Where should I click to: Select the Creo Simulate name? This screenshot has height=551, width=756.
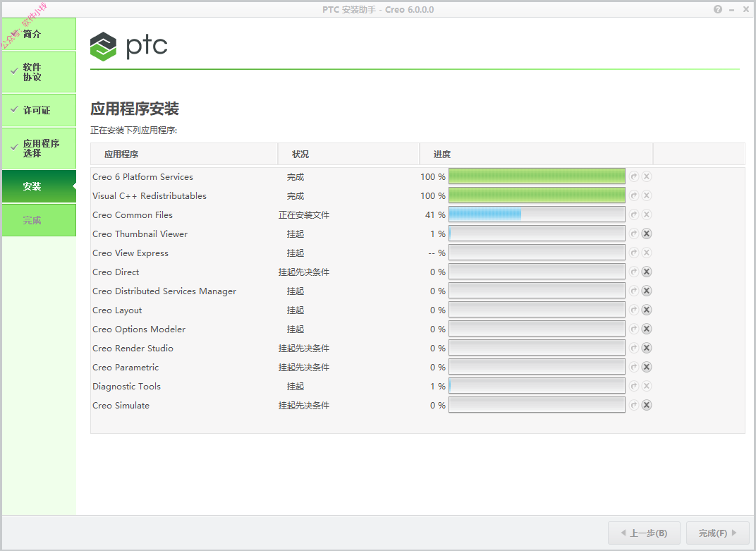[x=121, y=406]
